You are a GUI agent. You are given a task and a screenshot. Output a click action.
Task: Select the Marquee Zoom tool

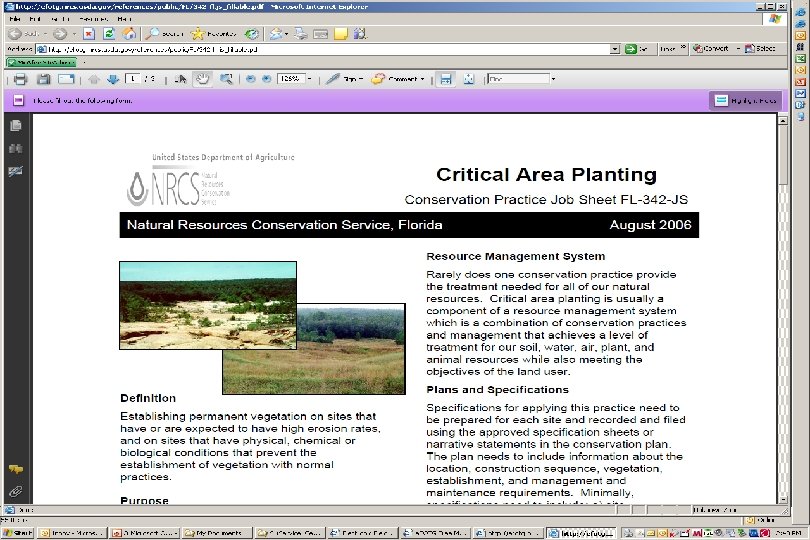point(226,79)
